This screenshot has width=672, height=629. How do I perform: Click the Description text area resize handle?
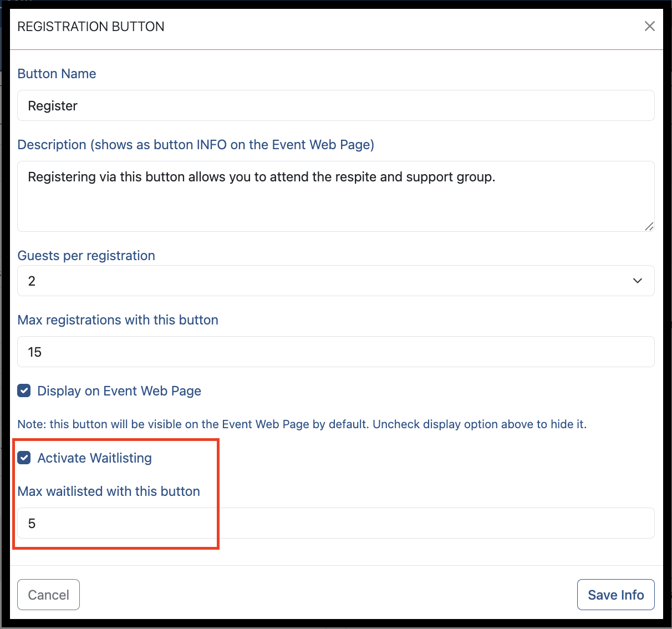[x=649, y=226]
